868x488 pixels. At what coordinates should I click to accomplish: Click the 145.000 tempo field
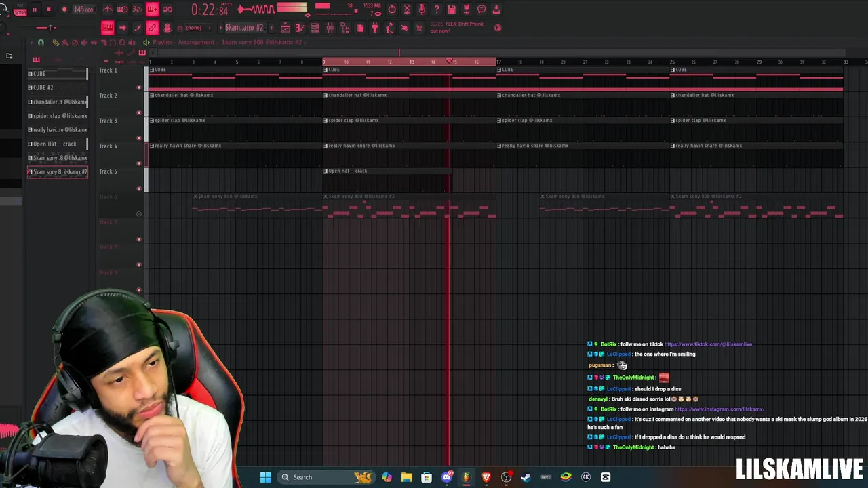(83, 9)
